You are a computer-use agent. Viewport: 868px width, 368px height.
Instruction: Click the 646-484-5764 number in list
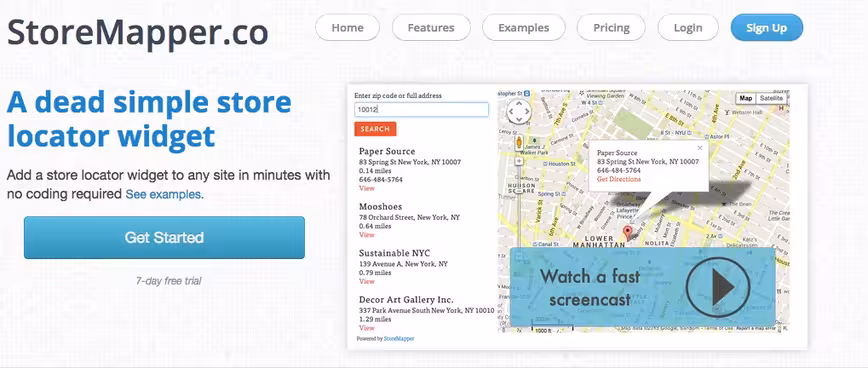tap(381, 180)
